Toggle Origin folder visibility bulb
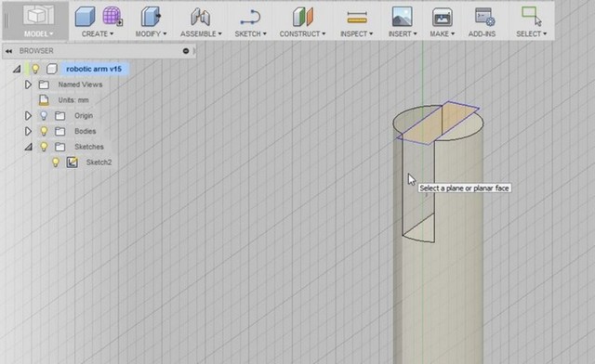The image size is (595, 364). click(44, 116)
